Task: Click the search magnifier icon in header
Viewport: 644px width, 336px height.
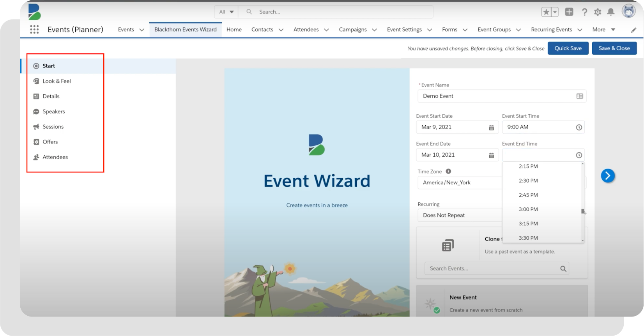Action: [249, 12]
